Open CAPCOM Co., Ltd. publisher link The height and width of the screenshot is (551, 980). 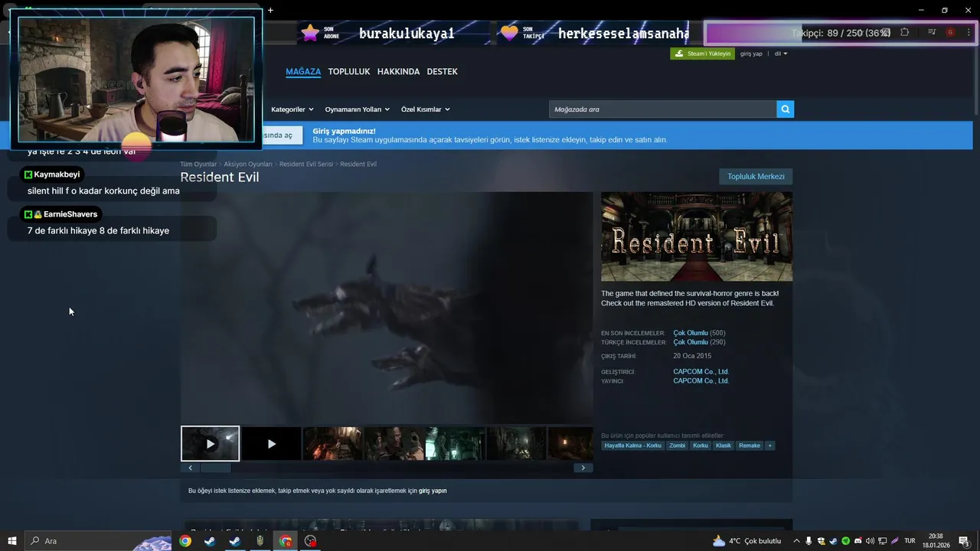[701, 381]
